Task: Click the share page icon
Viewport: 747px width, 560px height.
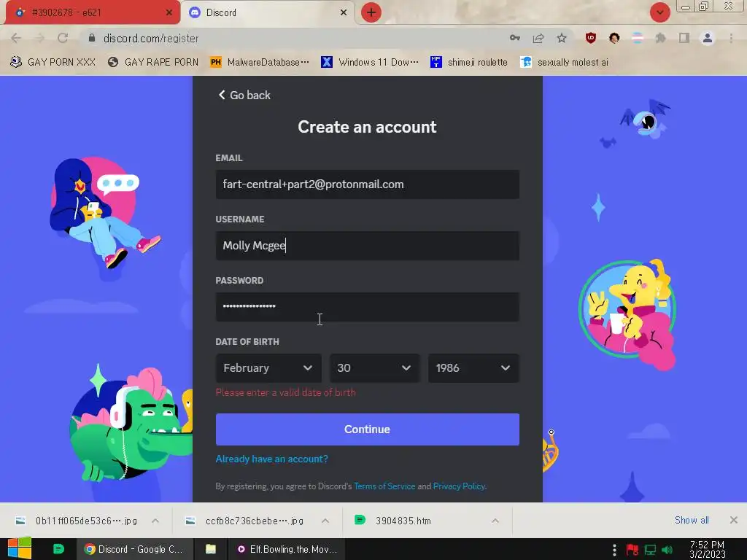Action: (538, 38)
